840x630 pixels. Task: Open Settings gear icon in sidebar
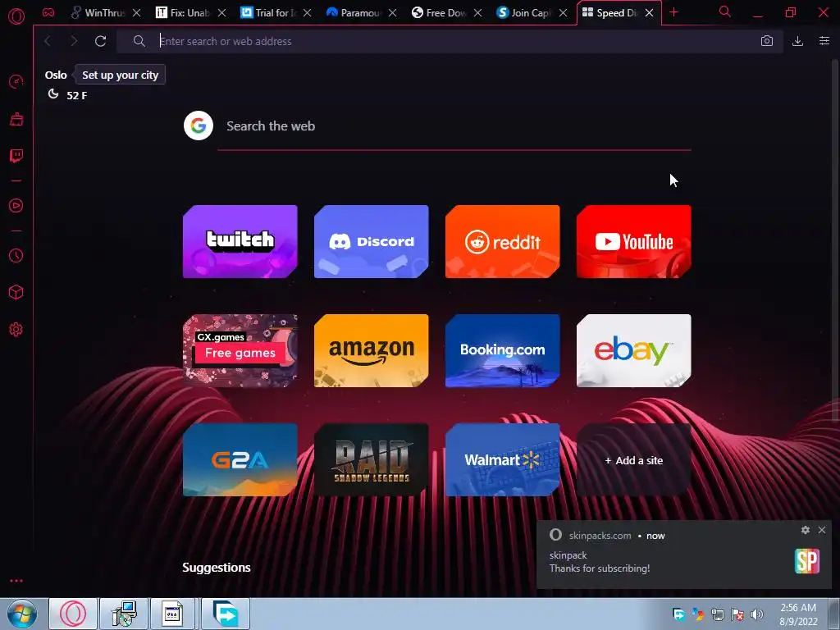click(16, 330)
